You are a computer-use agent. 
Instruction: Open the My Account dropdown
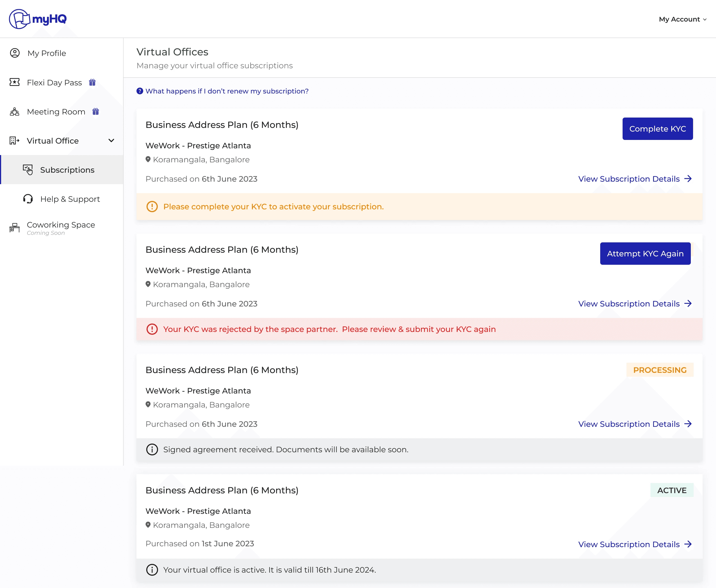click(682, 19)
